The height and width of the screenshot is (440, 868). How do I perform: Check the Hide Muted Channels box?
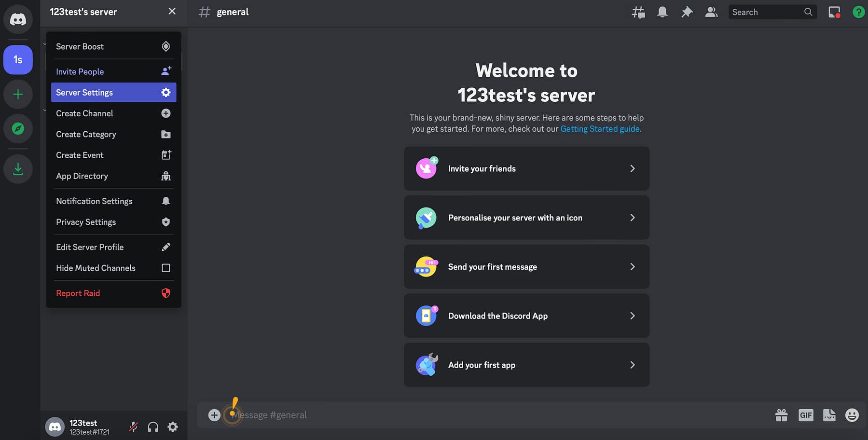166,268
